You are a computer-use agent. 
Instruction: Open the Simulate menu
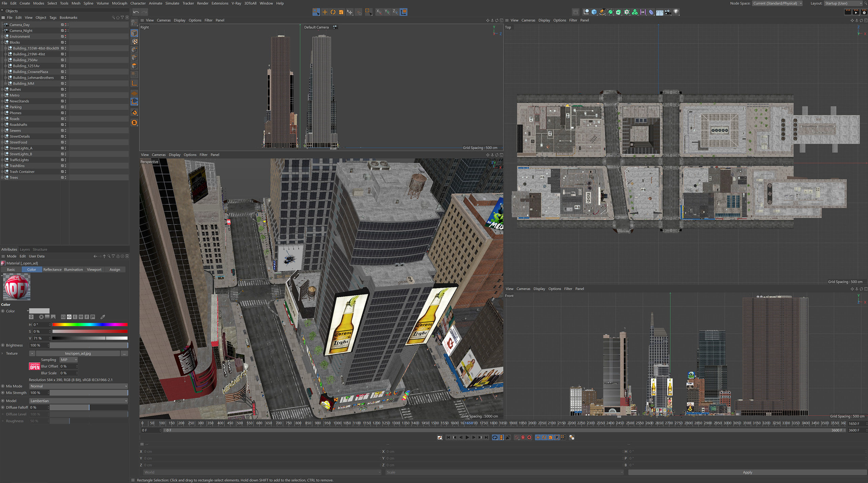coord(172,3)
